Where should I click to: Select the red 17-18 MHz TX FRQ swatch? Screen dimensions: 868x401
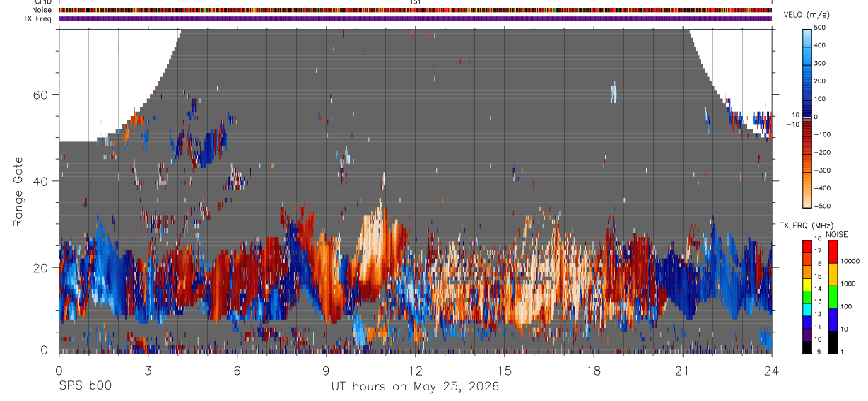click(808, 247)
